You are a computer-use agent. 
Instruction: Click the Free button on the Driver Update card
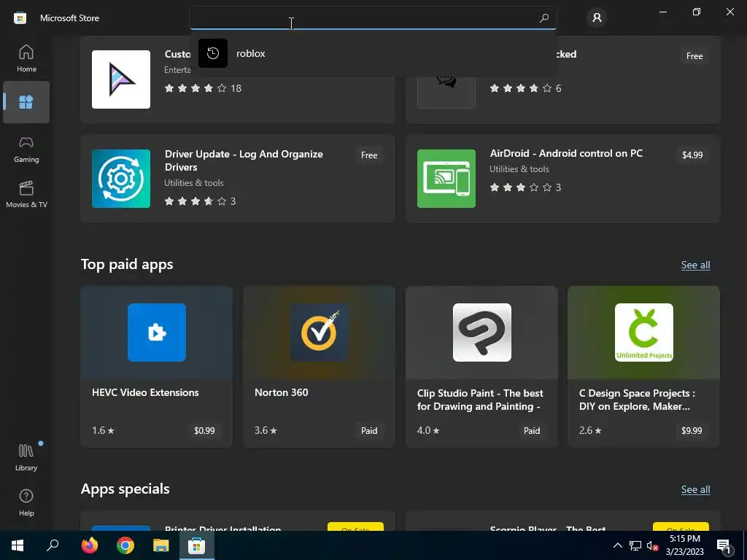click(x=369, y=155)
